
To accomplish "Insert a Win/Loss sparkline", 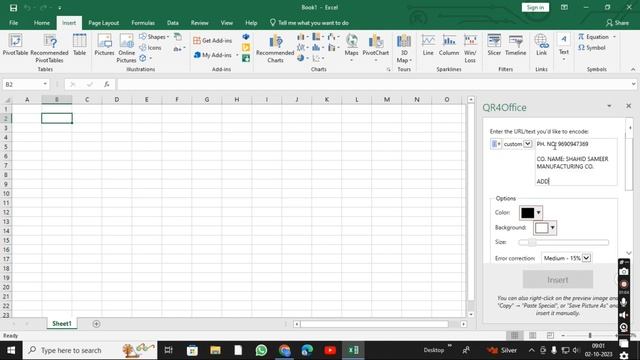I will (x=470, y=48).
